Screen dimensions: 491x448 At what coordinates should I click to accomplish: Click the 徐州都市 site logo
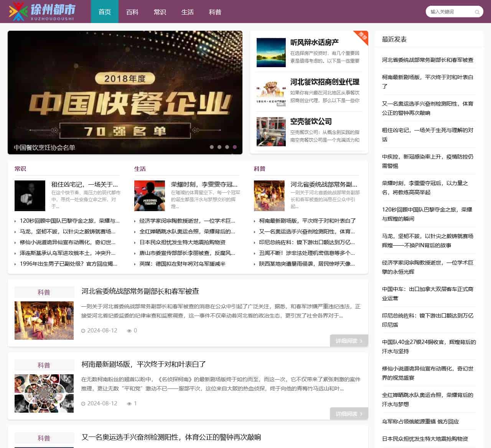tap(43, 12)
